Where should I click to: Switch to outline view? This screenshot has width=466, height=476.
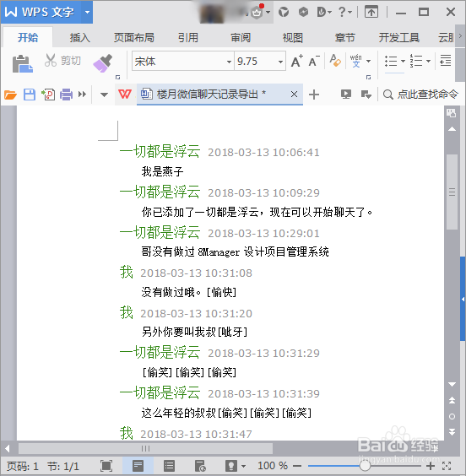pos(169,466)
